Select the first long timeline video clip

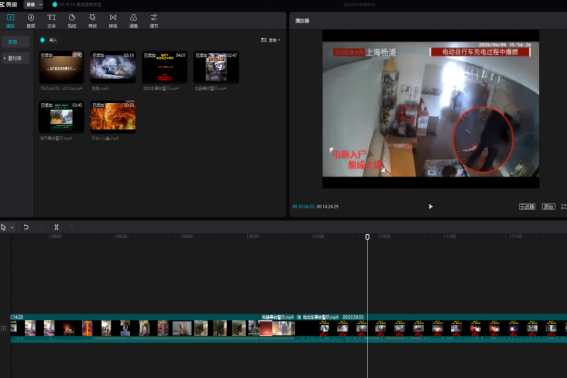coord(135,328)
